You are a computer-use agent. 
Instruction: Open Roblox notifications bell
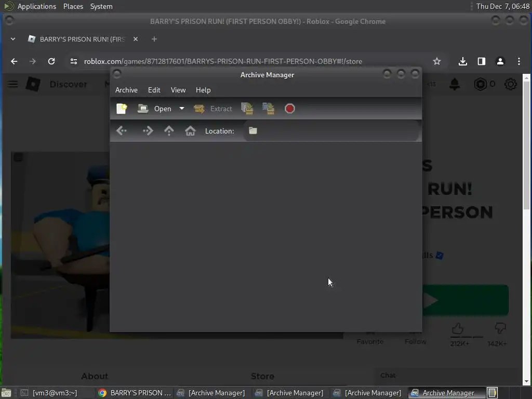455,84
